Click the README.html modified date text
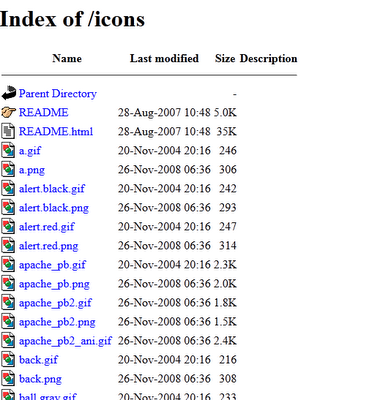380x400 pixels. point(164,131)
